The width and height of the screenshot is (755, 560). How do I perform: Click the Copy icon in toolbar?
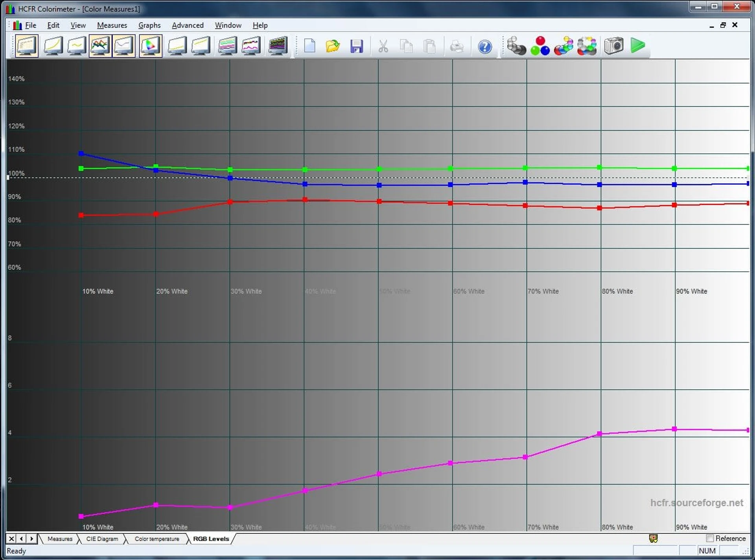point(406,46)
